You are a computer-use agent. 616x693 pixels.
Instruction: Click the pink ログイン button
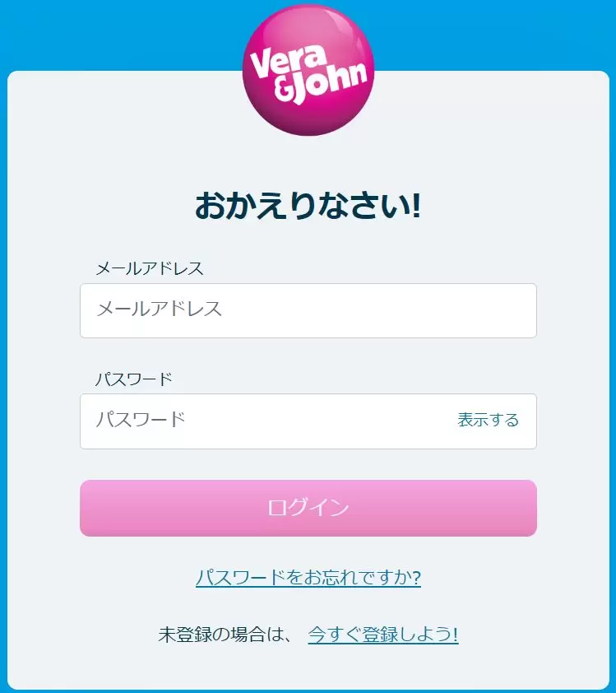[x=308, y=508]
